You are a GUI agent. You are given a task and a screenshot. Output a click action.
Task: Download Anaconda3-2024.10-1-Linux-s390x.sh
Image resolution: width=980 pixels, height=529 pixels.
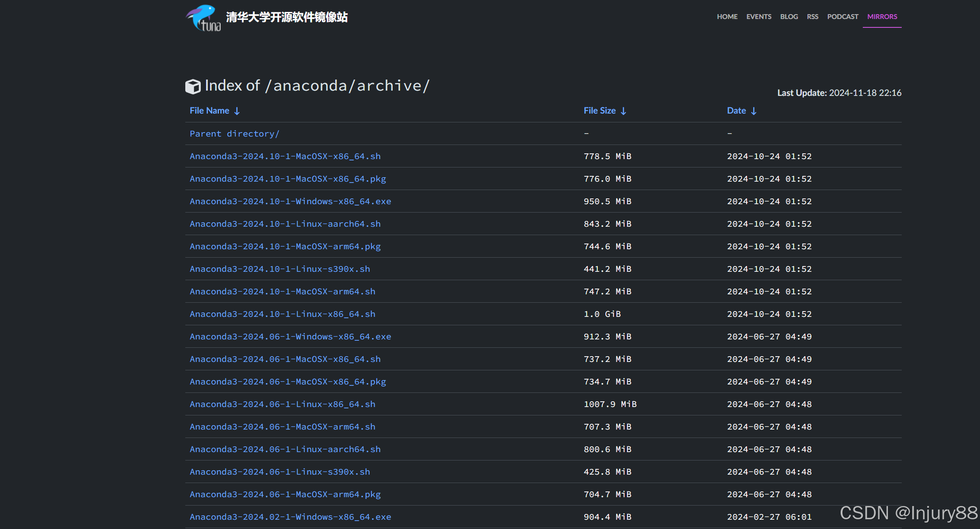click(280, 269)
